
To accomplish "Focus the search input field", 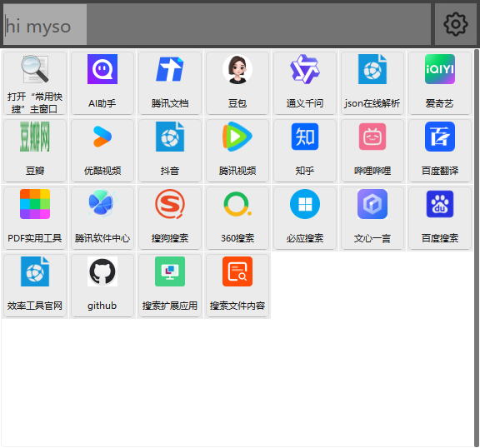I will [x=217, y=24].
